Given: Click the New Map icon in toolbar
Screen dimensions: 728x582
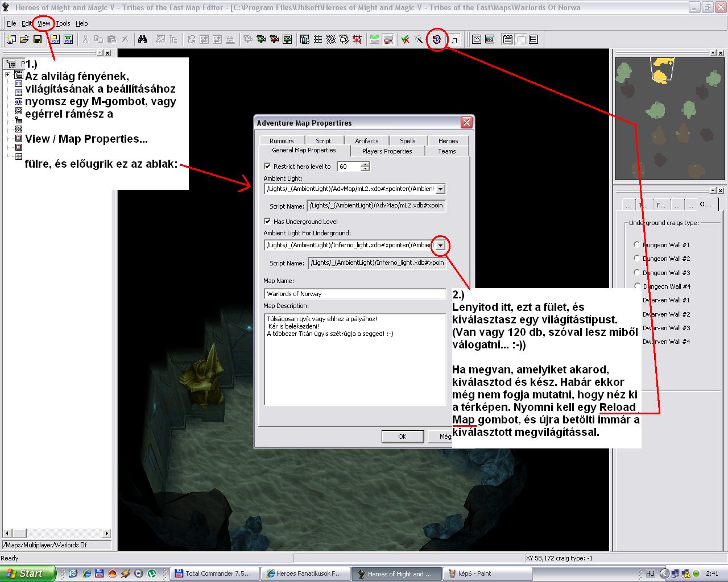Looking at the screenshot, I should [11, 39].
